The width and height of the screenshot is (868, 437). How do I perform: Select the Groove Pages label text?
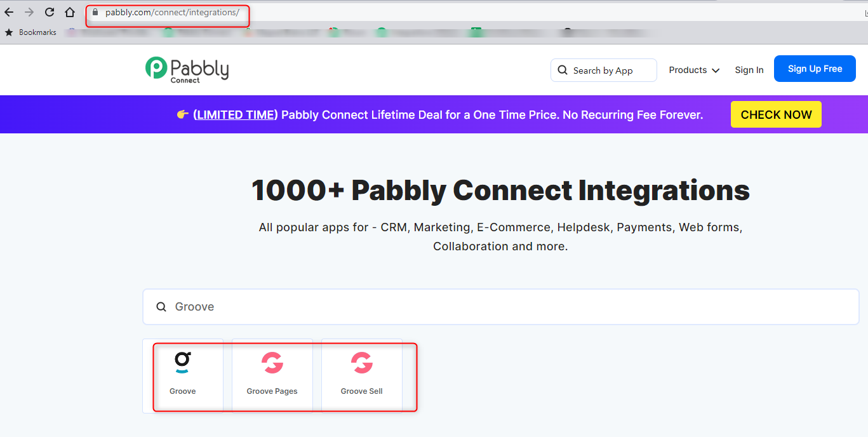272,391
